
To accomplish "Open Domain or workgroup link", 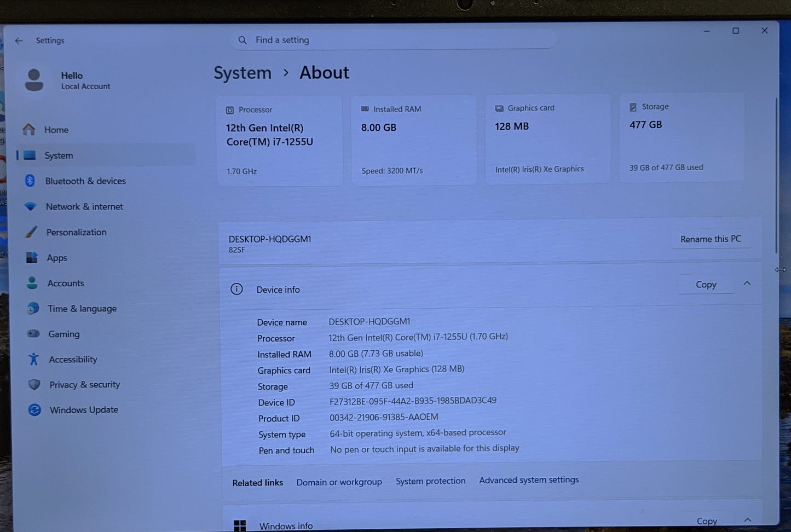I will pos(339,482).
